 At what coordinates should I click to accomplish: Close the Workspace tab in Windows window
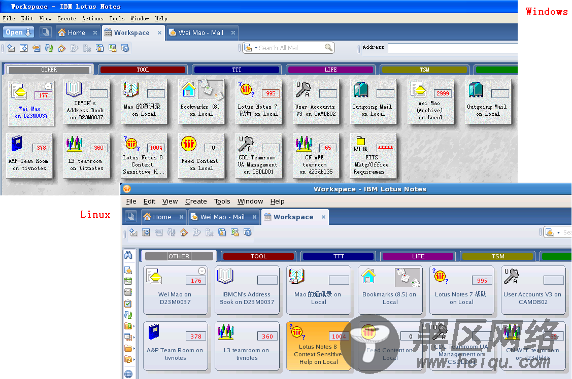click(159, 32)
